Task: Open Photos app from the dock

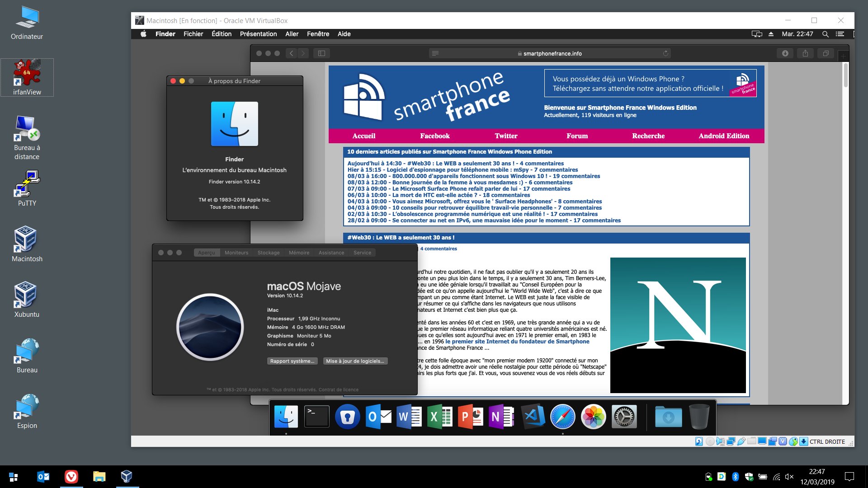Action: click(x=594, y=416)
